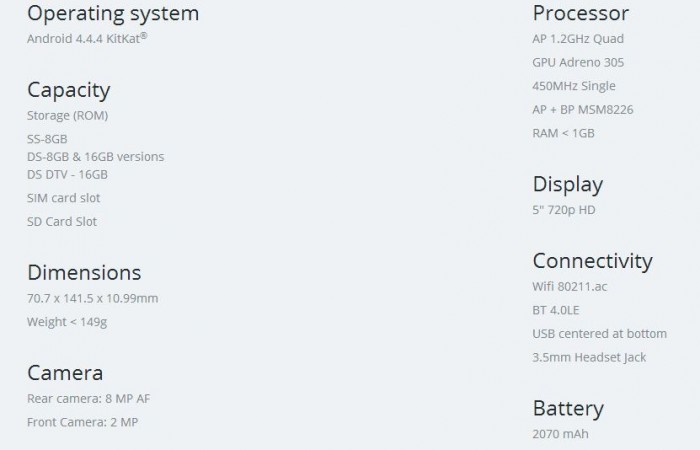Image resolution: width=700 pixels, height=450 pixels.
Task: Click the Connectivity heading
Action: coord(592,261)
